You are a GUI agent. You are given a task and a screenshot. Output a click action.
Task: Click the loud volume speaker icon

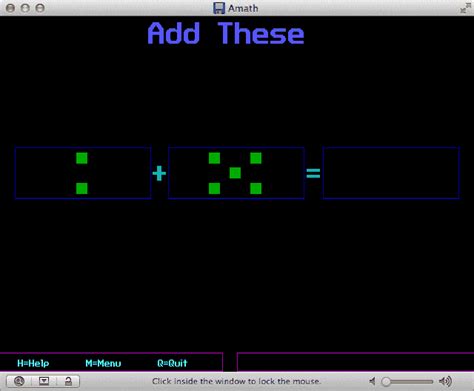click(445, 381)
